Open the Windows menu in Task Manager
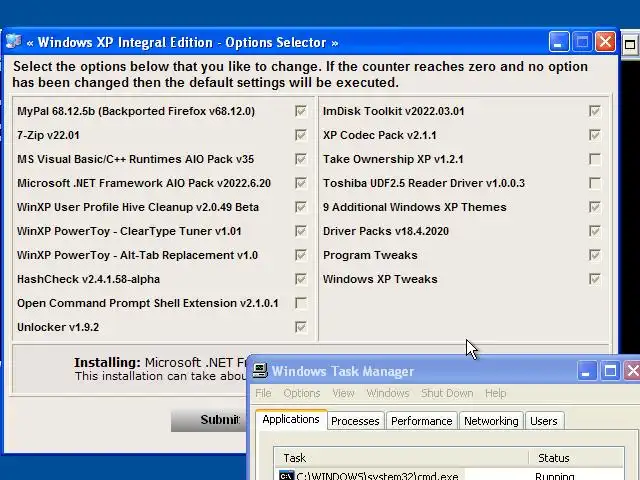 pyautogui.click(x=388, y=393)
